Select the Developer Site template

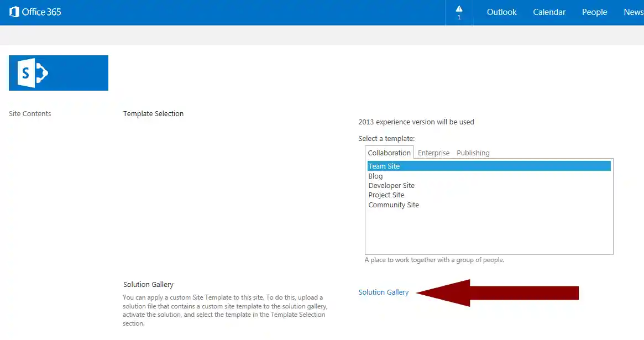391,185
